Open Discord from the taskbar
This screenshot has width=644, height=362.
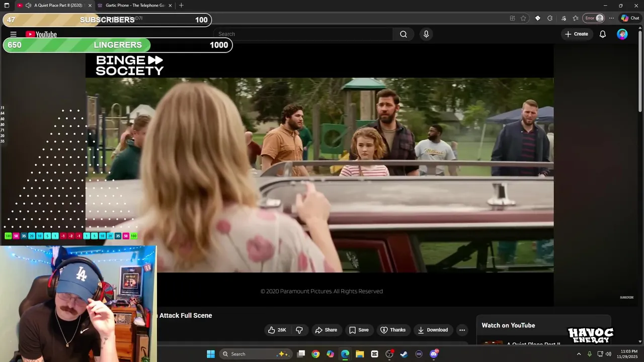tap(434, 354)
